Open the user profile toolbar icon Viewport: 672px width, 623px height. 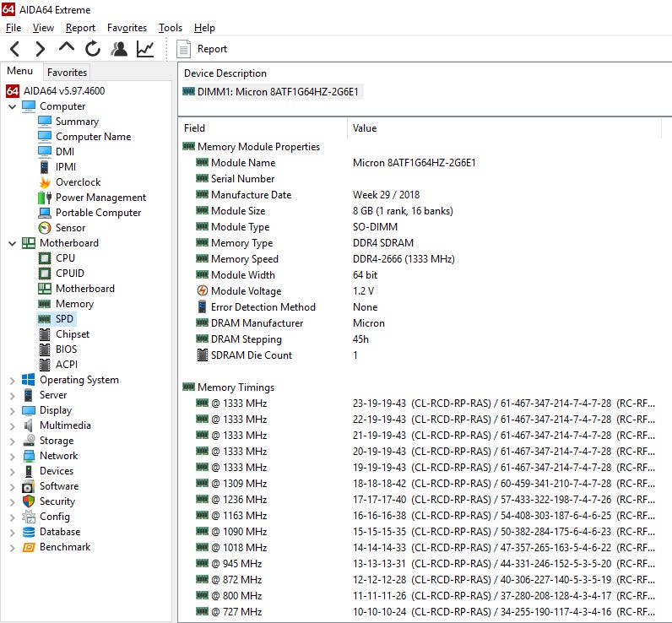pyautogui.click(x=119, y=49)
